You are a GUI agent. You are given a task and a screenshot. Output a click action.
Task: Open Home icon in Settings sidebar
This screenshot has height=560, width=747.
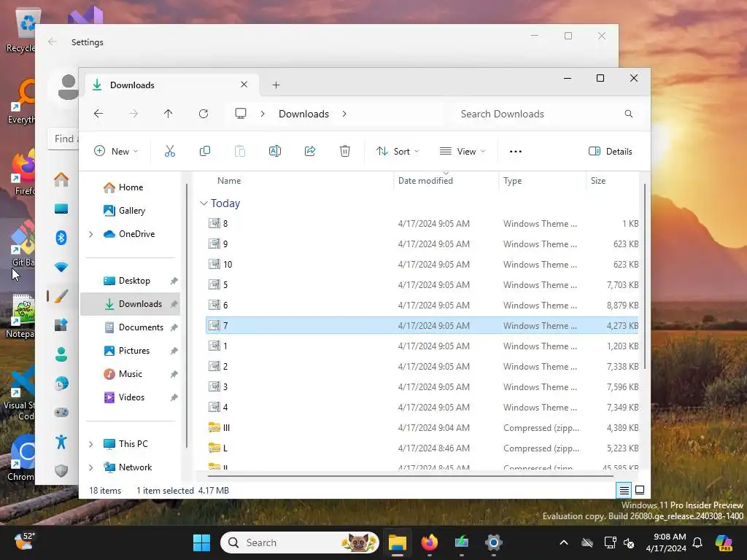(61, 179)
